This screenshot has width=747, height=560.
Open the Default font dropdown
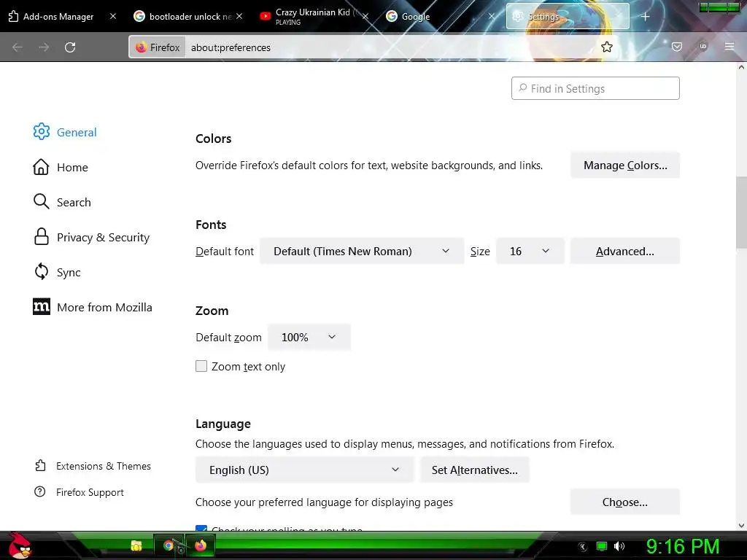coord(362,251)
